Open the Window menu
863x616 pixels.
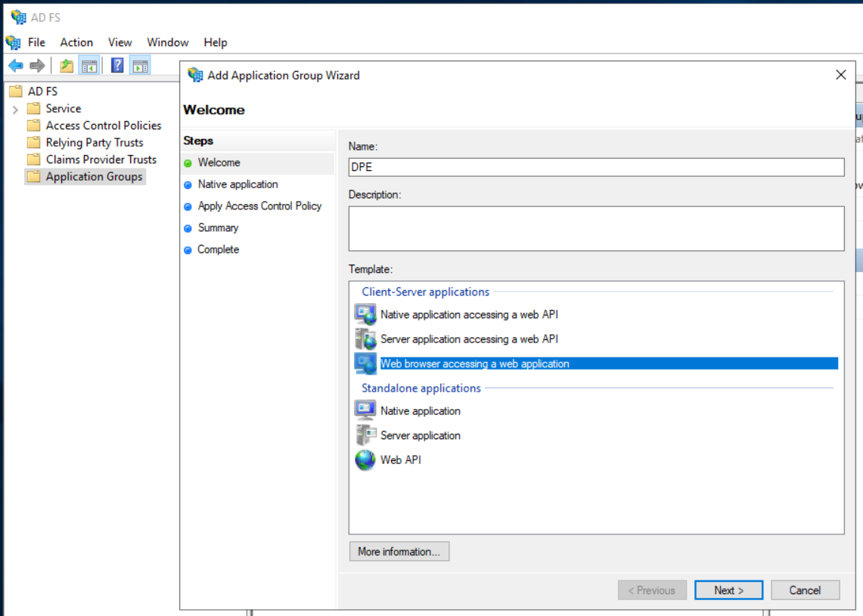[x=167, y=42]
